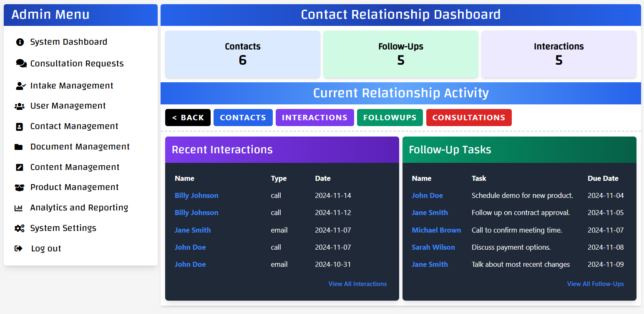Viewport: 644px width, 314px height.
Task: Open John Doe interaction dated 2024-10-31
Action: click(190, 264)
